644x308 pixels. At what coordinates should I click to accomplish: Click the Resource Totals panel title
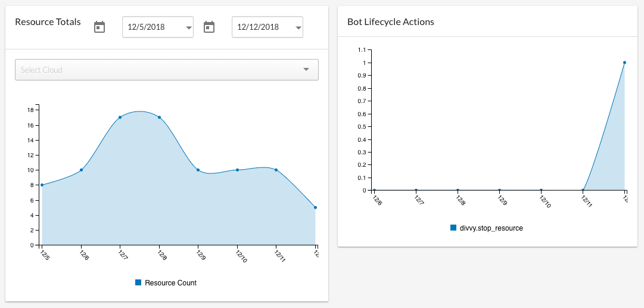tap(48, 22)
